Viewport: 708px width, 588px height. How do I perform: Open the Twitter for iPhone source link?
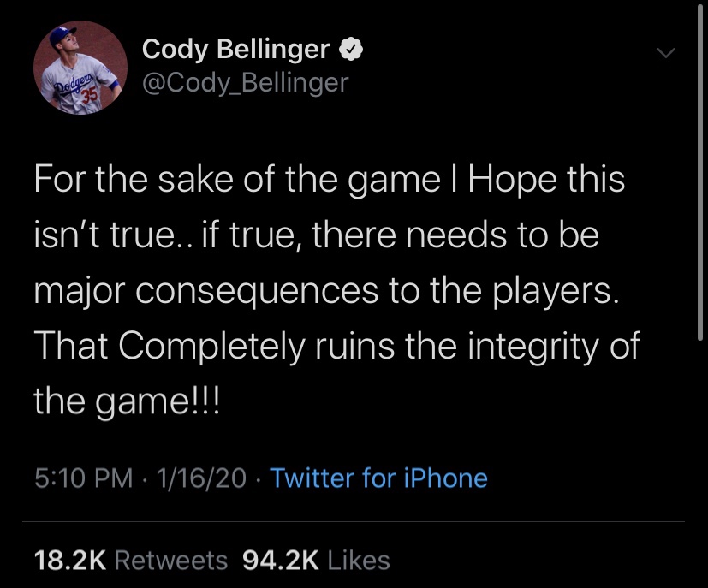[x=378, y=478]
